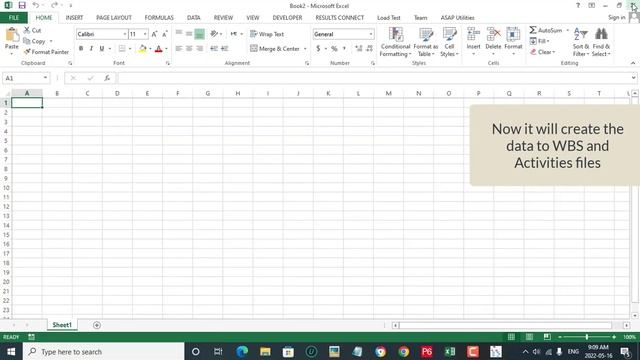
Task: Switch to PAGE LAYOUT tab
Action: [114, 18]
